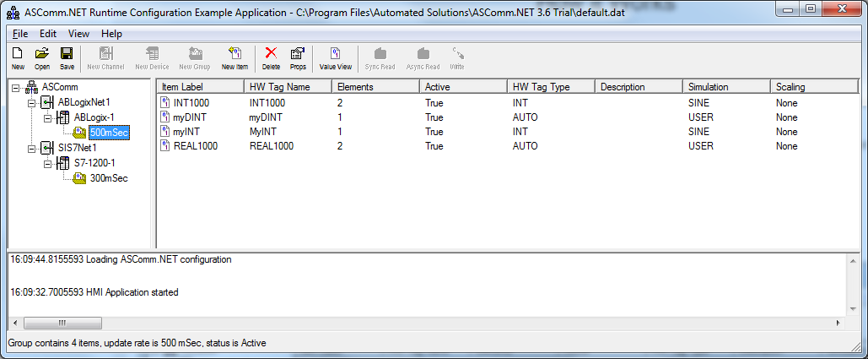Click the S7-1200-1 device icon

(x=63, y=163)
